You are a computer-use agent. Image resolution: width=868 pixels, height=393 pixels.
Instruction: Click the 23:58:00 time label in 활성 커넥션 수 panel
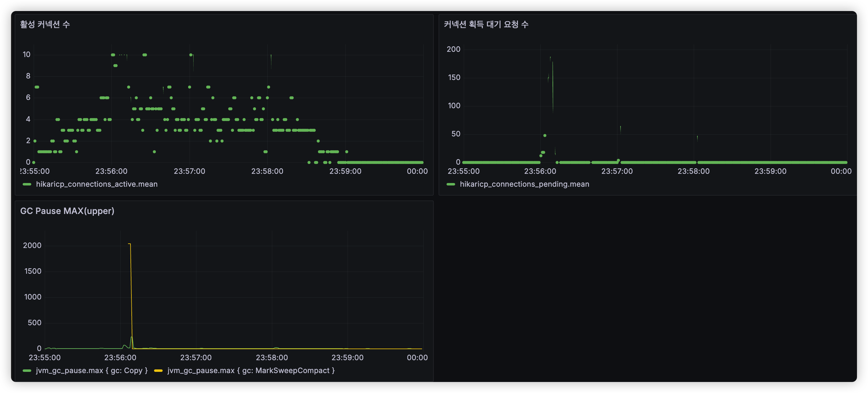[268, 171]
